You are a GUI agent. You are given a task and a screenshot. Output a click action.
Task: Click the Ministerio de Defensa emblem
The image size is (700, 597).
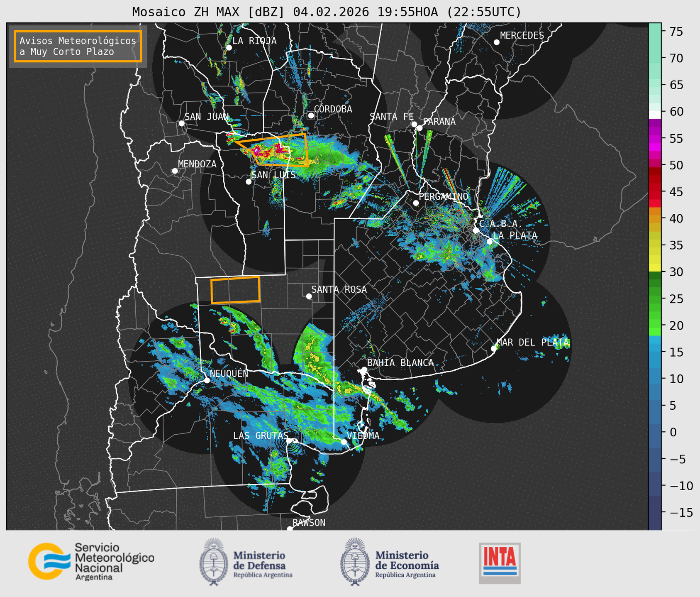pos(214,562)
